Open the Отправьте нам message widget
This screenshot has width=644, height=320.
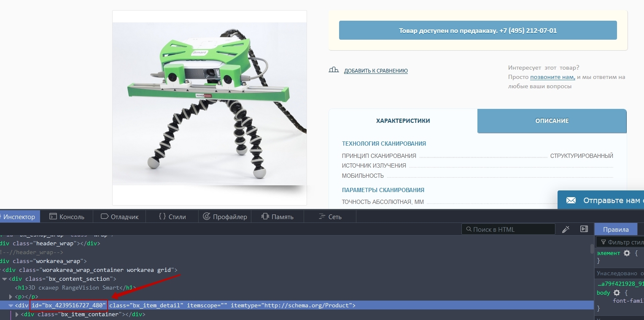coord(601,200)
